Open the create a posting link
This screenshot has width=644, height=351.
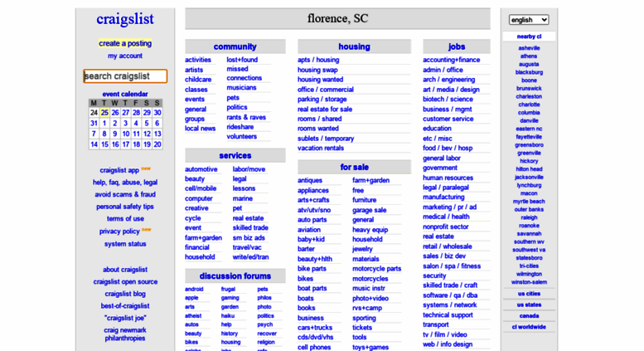point(125,43)
